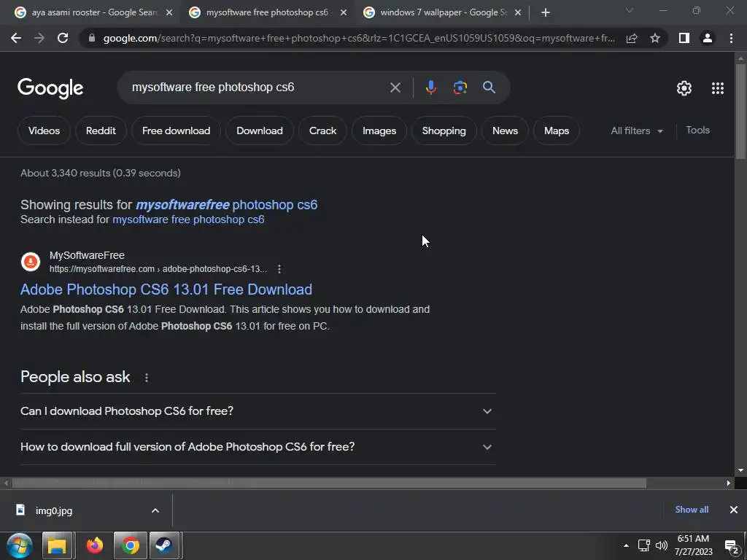
Task: Expand 'How to download full version' question
Action: [258, 447]
